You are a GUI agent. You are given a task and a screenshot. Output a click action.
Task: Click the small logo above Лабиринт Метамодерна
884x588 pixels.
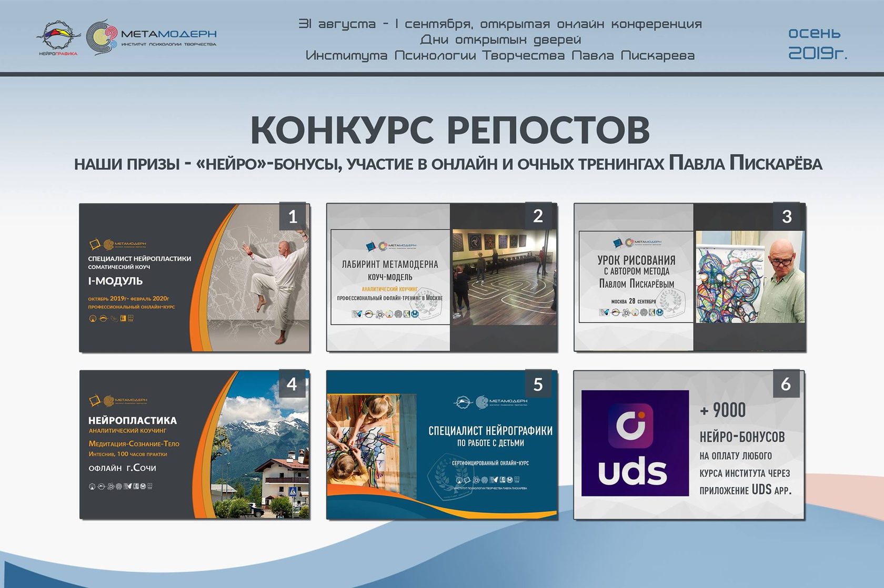pyautogui.click(x=390, y=245)
